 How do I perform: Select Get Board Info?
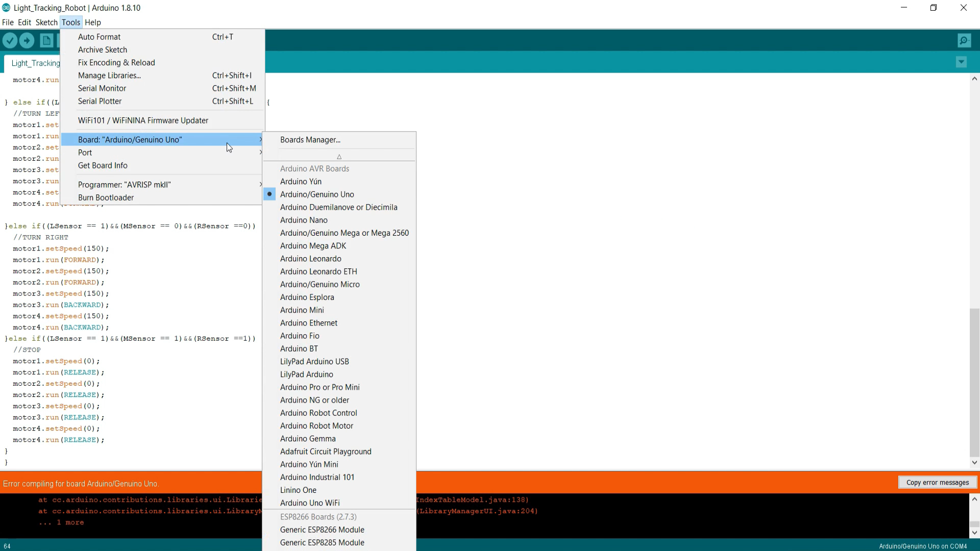162,165
